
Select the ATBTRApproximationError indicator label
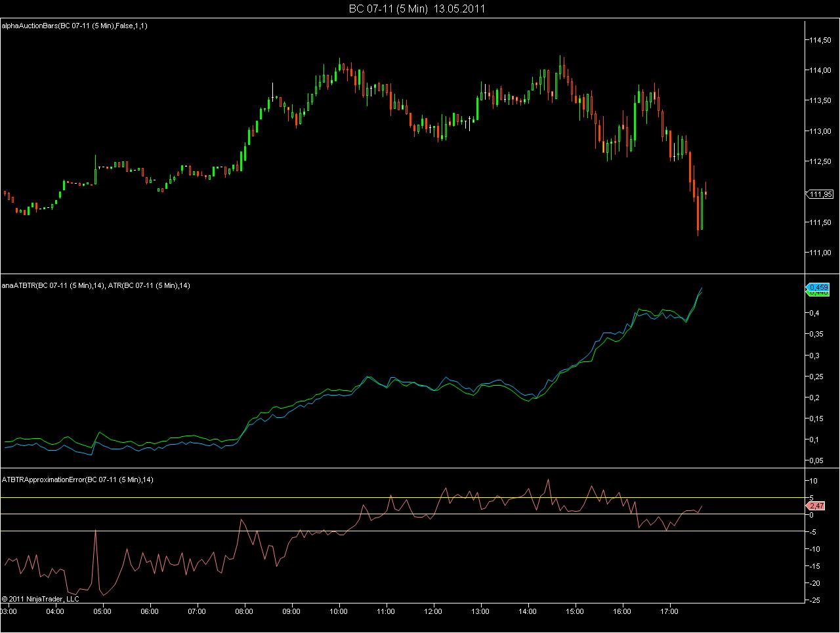click(77, 480)
